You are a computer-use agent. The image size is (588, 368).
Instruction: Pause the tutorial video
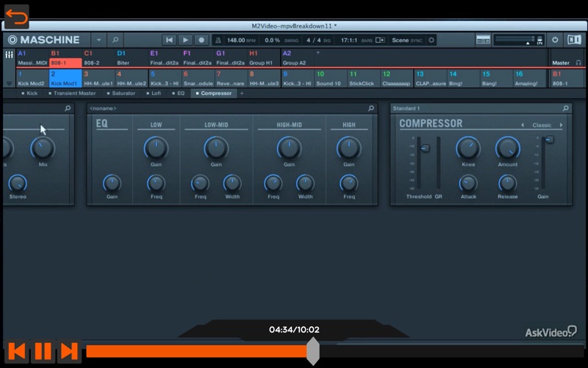[43, 351]
